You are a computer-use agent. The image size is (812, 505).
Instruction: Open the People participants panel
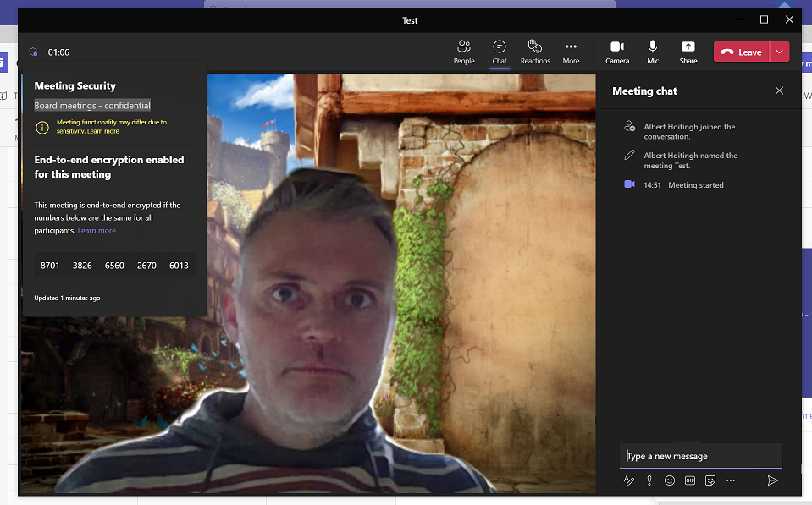pyautogui.click(x=463, y=52)
